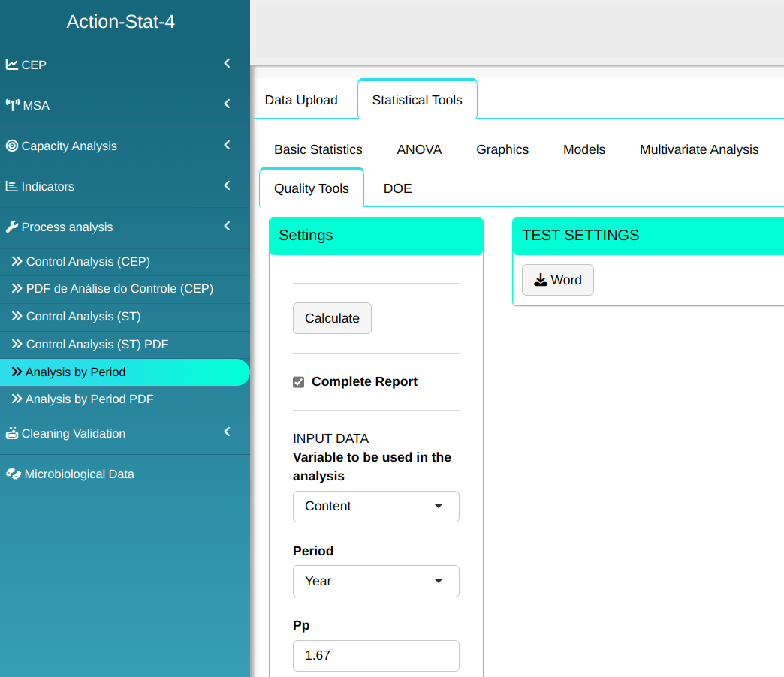This screenshot has width=784, height=677.
Task: Click the Capacity Analysis target icon
Action: (x=12, y=146)
